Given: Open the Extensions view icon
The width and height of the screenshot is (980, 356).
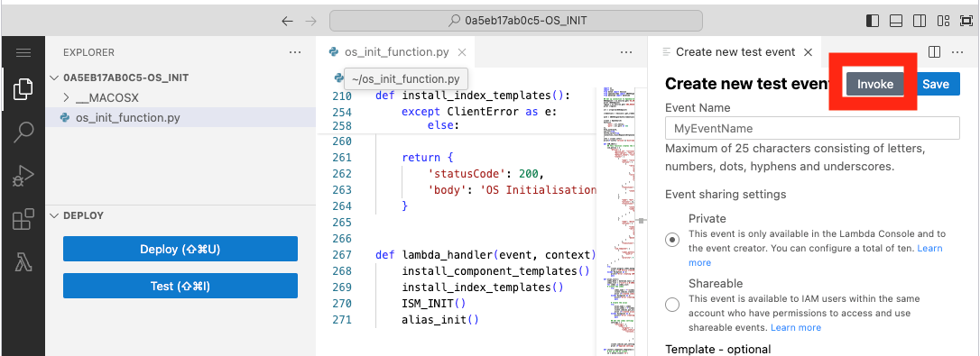Looking at the screenshot, I should point(23,220).
